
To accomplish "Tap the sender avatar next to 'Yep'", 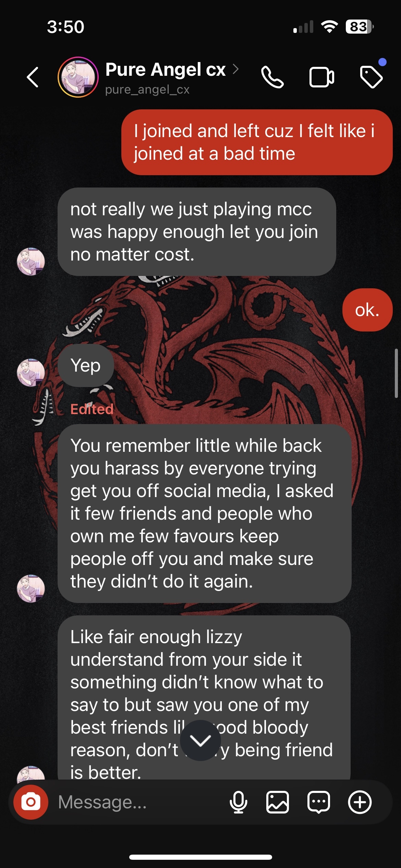I will click(x=31, y=373).
